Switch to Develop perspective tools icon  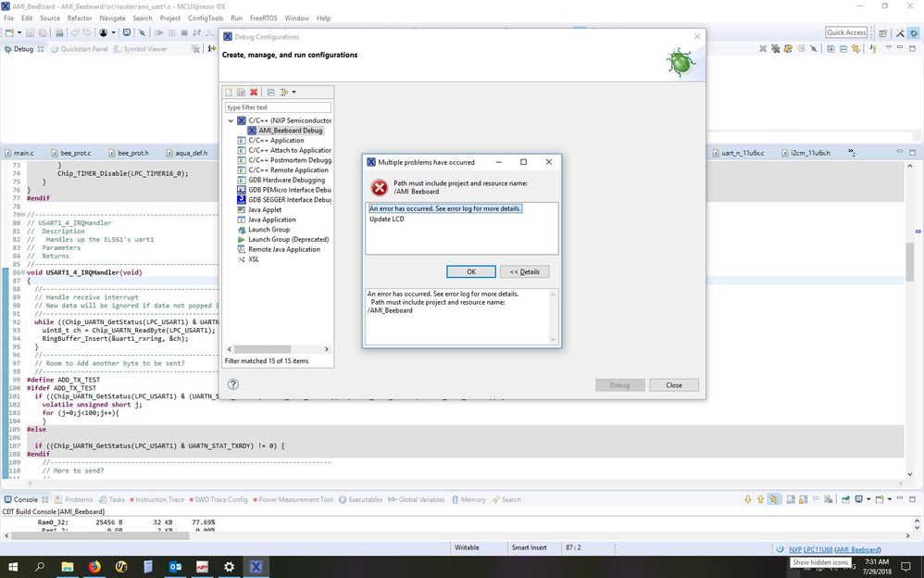pos(900,33)
